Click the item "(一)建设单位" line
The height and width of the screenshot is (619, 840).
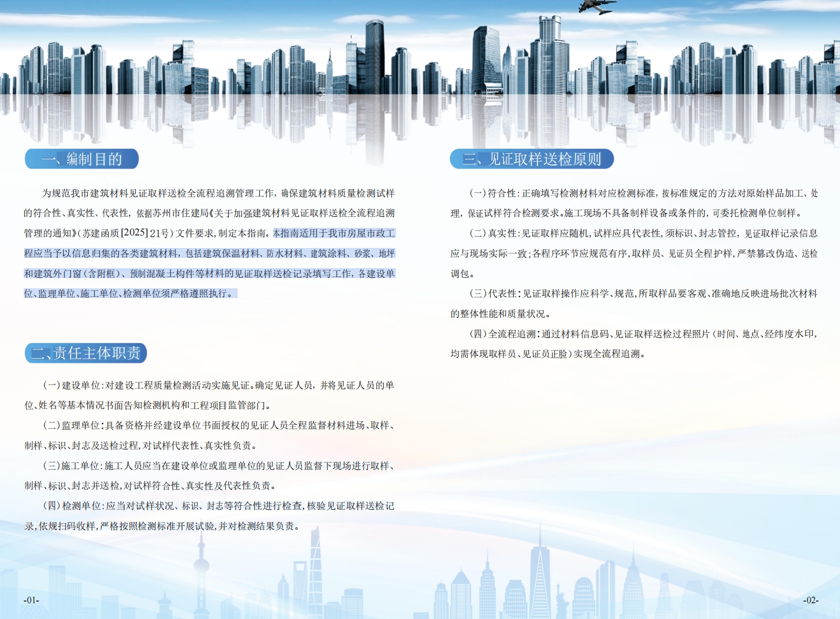coord(219,385)
